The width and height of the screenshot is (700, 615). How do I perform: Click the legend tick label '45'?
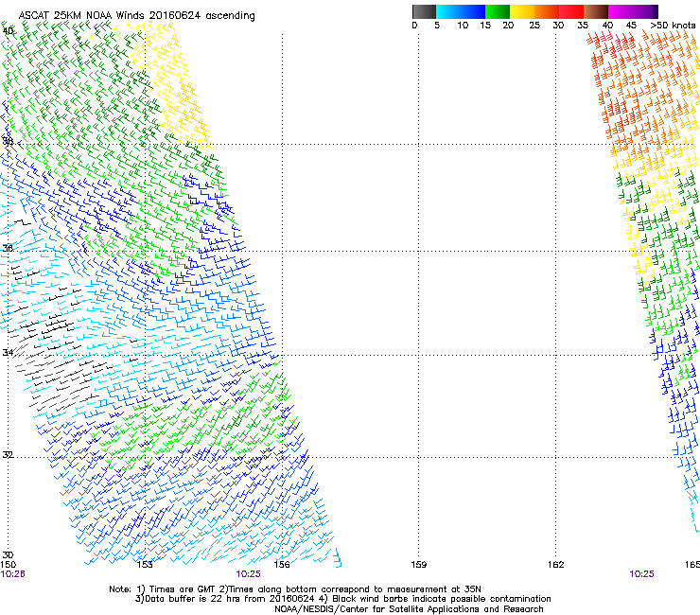pyautogui.click(x=631, y=26)
